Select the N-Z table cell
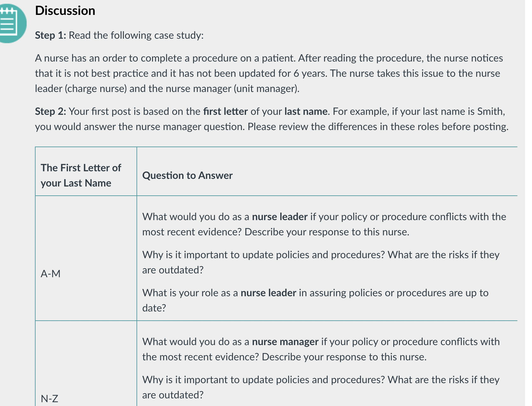The height and width of the screenshot is (406, 532). (x=86, y=363)
